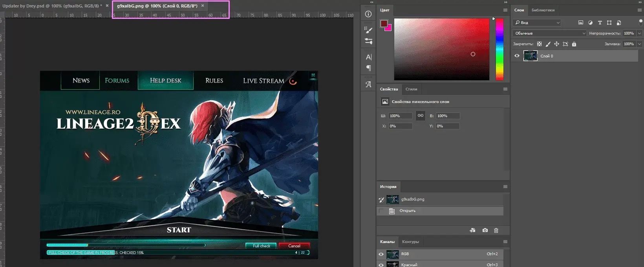
Task: Toggle lock transparent pixels
Action: (x=539, y=44)
